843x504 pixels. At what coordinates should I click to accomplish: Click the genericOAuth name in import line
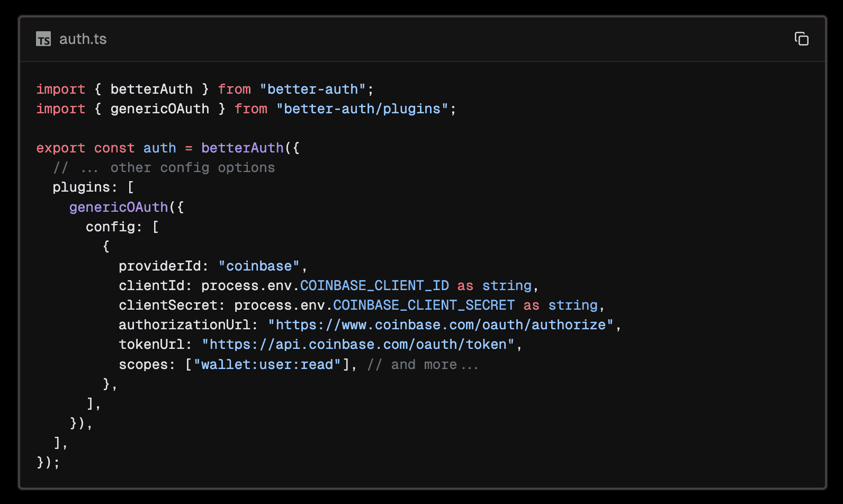(159, 109)
